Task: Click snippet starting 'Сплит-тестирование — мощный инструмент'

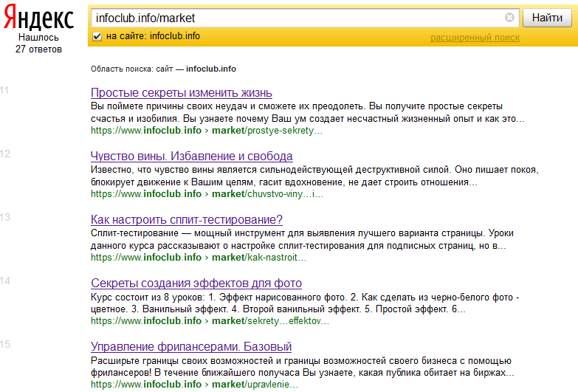Action: tap(302, 239)
